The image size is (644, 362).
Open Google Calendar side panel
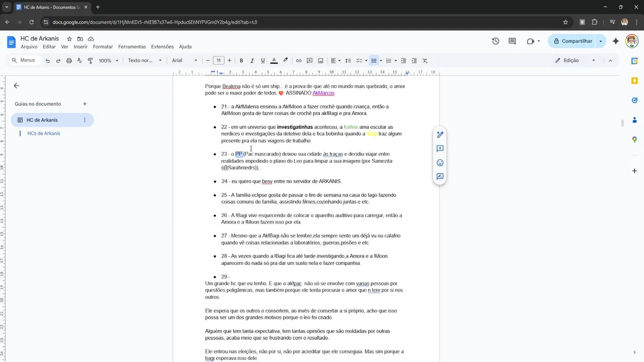[x=634, y=61]
